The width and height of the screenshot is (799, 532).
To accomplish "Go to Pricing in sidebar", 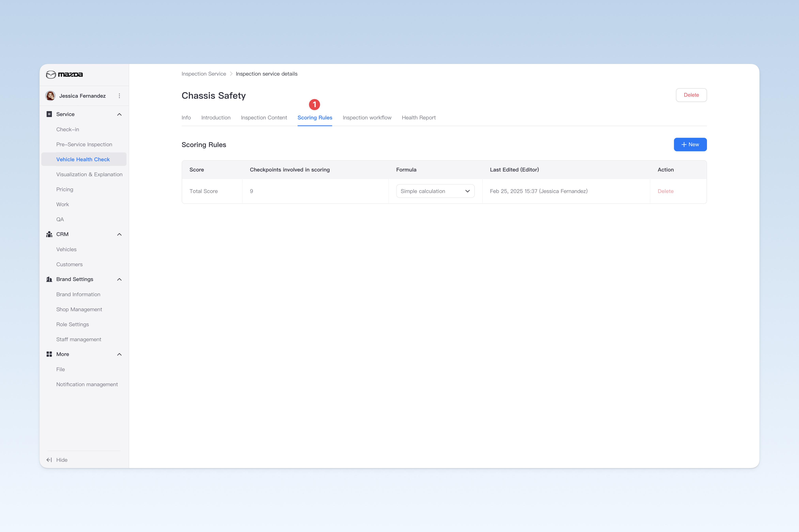I will tap(65, 189).
